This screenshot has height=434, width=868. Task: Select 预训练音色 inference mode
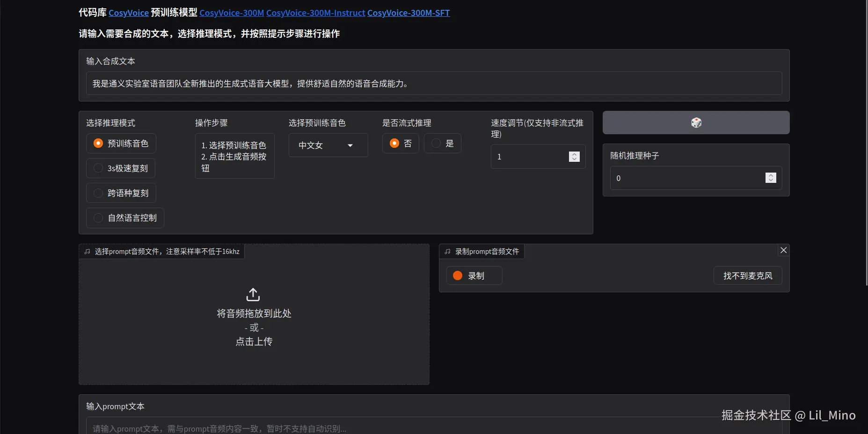tap(121, 144)
